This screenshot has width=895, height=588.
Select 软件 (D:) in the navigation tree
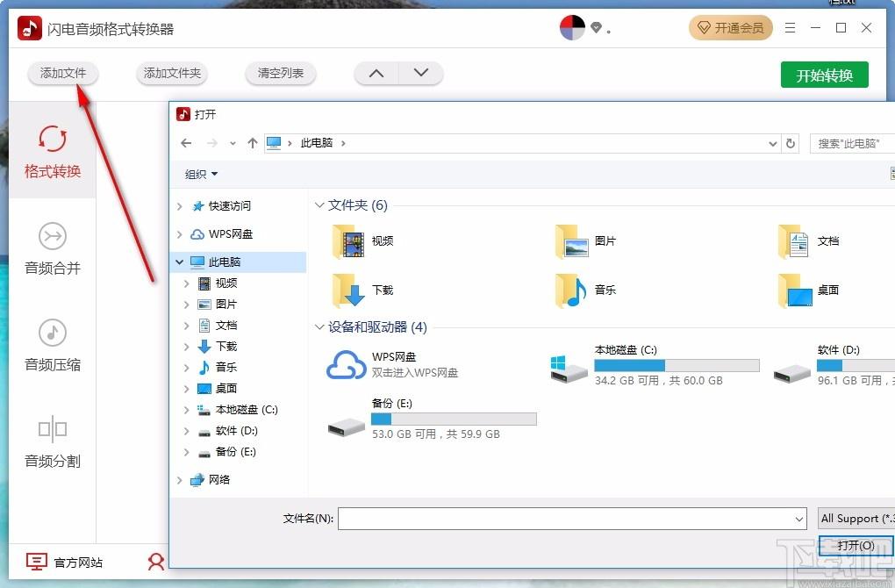coord(236,431)
